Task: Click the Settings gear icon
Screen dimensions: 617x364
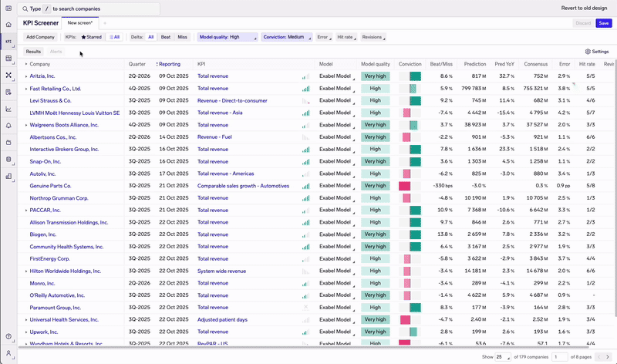Action: pyautogui.click(x=588, y=52)
